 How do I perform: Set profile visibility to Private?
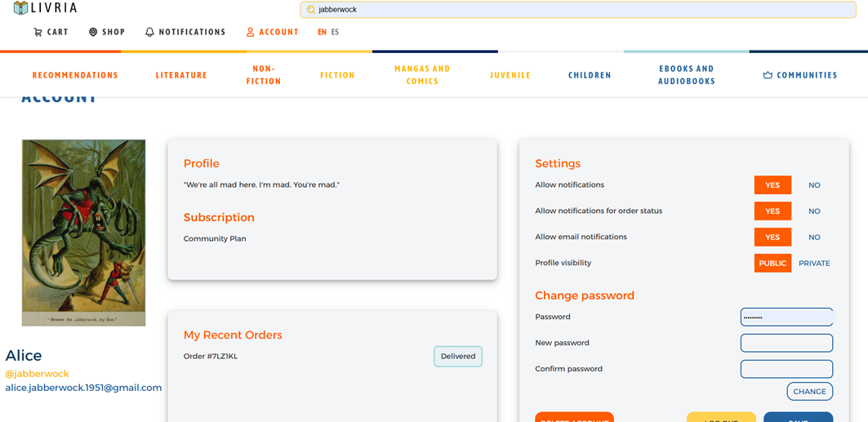click(x=814, y=264)
